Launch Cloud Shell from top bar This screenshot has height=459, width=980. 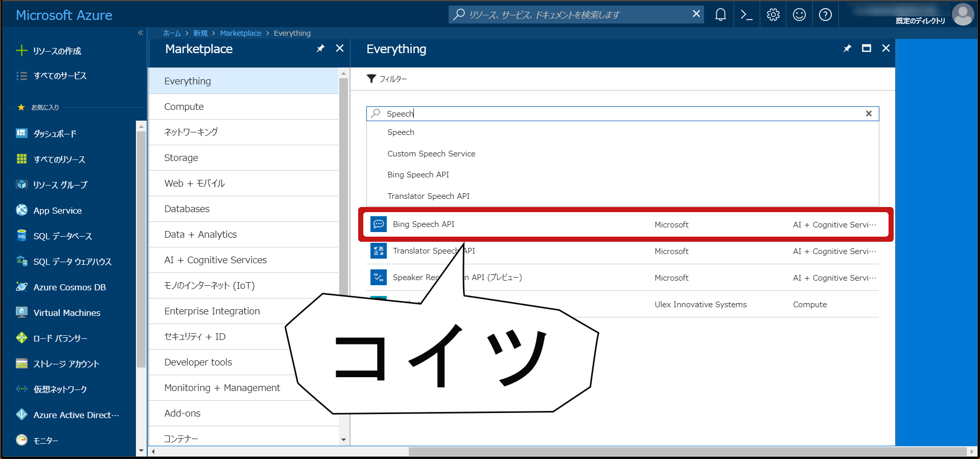pos(746,15)
